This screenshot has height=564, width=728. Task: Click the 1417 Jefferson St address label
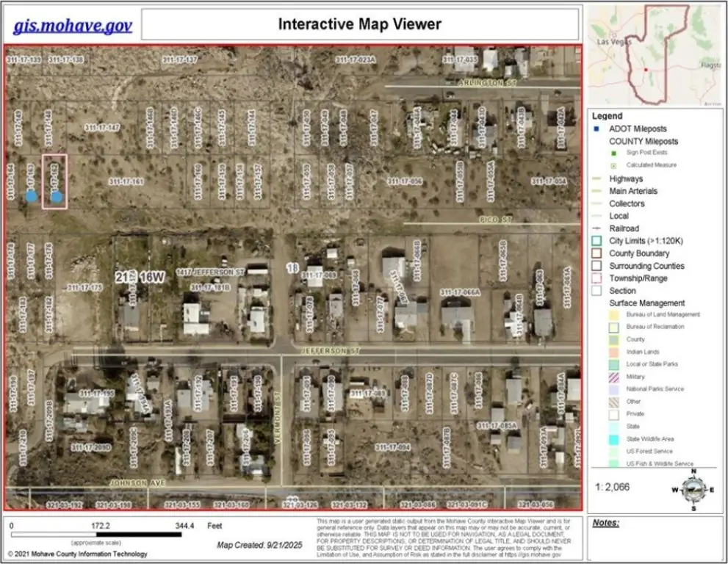click(x=209, y=272)
